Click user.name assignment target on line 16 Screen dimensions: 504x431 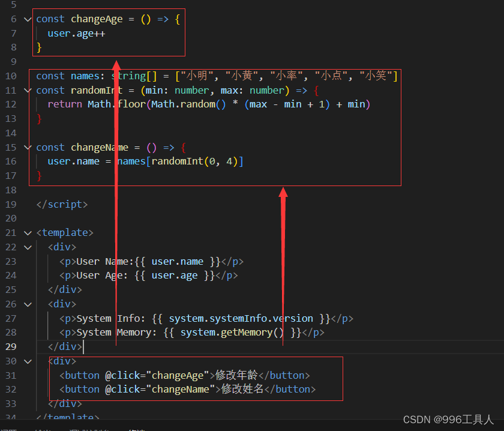coord(74,161)
